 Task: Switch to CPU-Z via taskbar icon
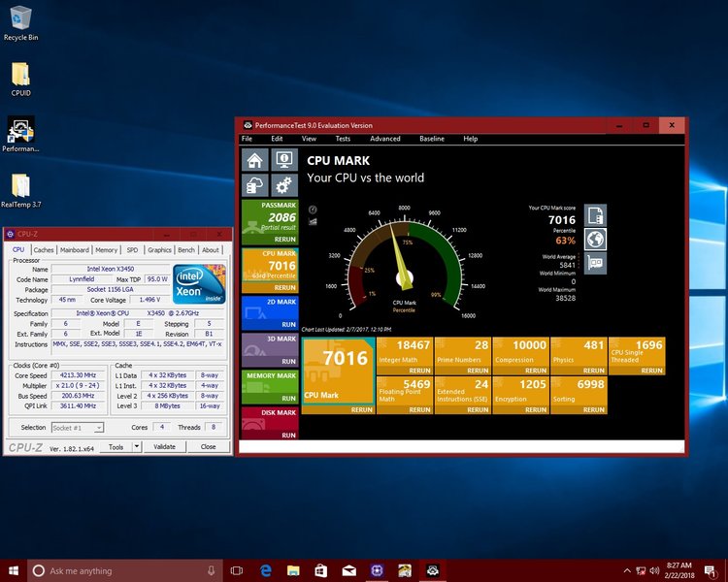(377, 571)
